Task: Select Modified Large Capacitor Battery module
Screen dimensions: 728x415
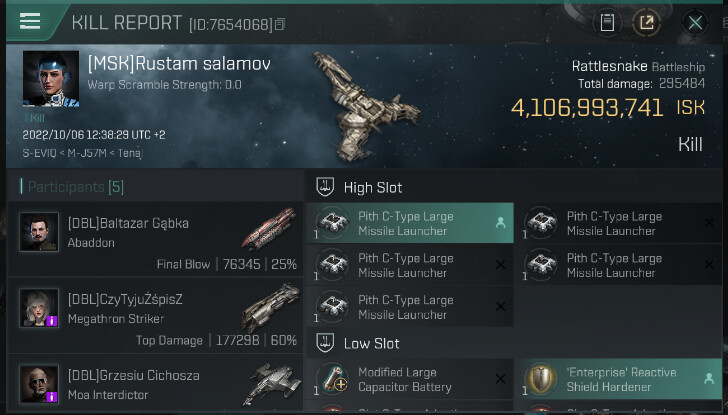Action: click(x=410, y=379)
